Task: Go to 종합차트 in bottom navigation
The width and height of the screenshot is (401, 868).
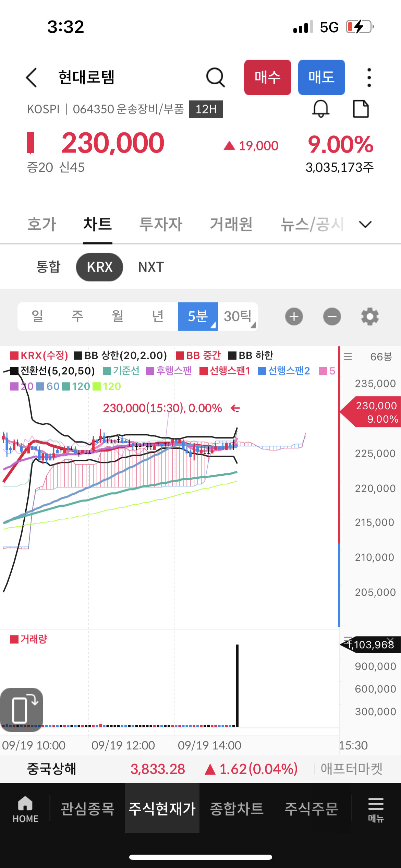Action: point(236,809)
